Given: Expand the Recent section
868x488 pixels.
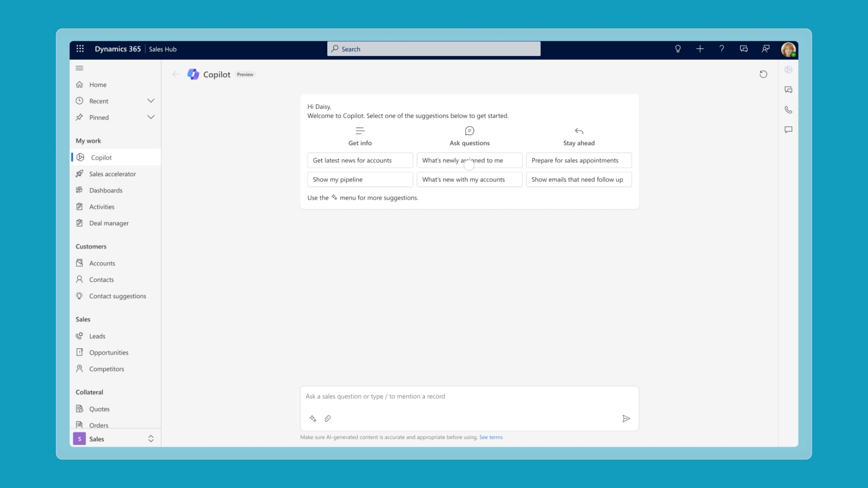Looking at the screenshot, I should coord(150,101).
